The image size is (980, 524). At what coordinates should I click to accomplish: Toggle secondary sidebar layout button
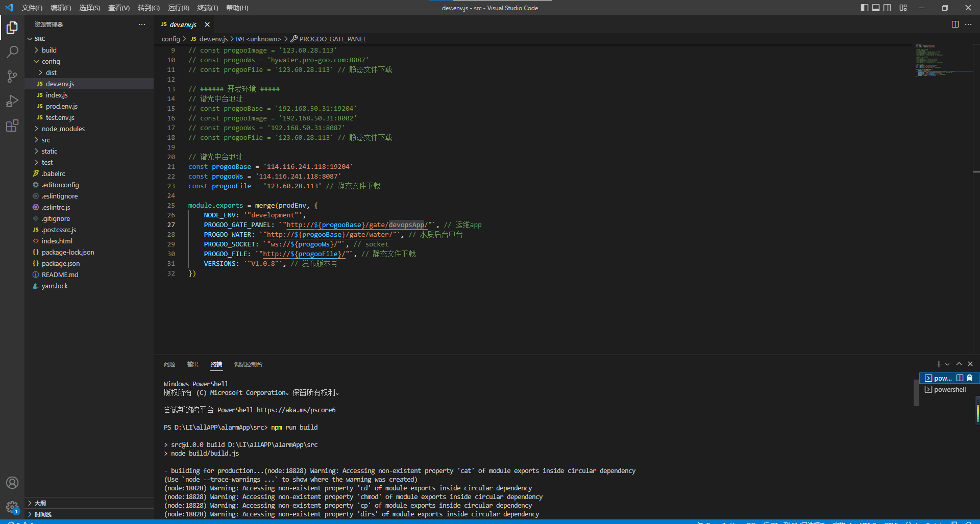pyautogui.click(x=887, y=8)
